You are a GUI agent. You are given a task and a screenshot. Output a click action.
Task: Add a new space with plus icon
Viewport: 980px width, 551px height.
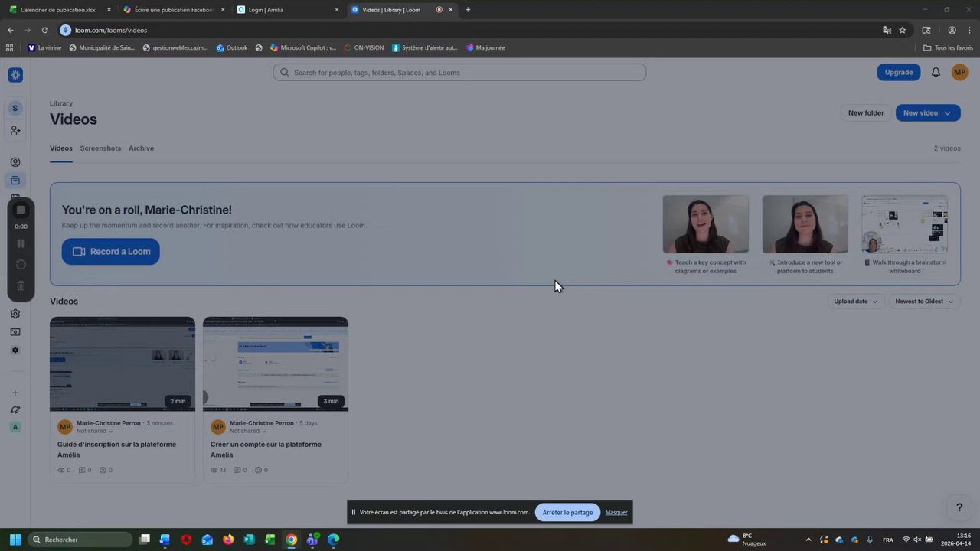click(x=15, y=393)
